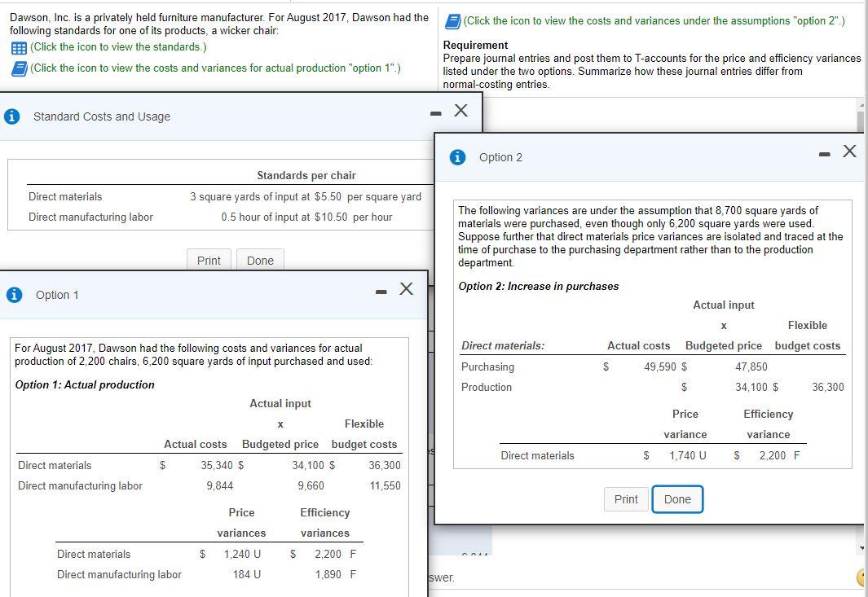Close the Option 1 dialog

407,289
